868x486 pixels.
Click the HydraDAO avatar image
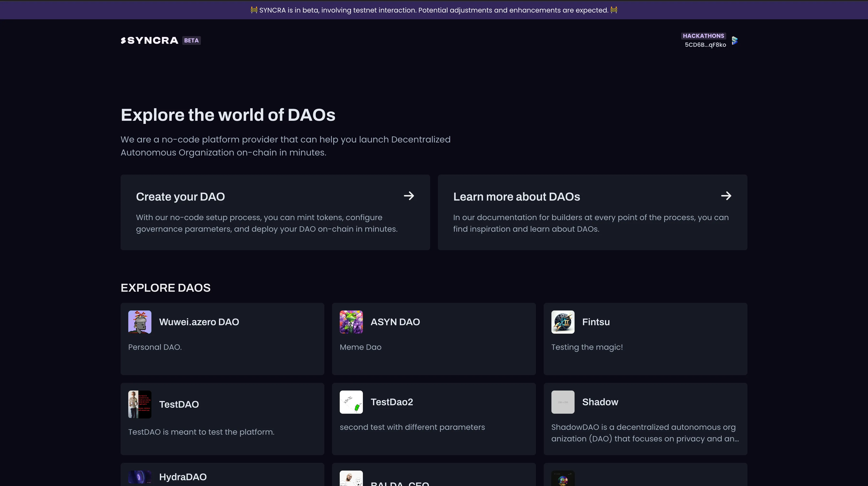(x=140, y=477)
